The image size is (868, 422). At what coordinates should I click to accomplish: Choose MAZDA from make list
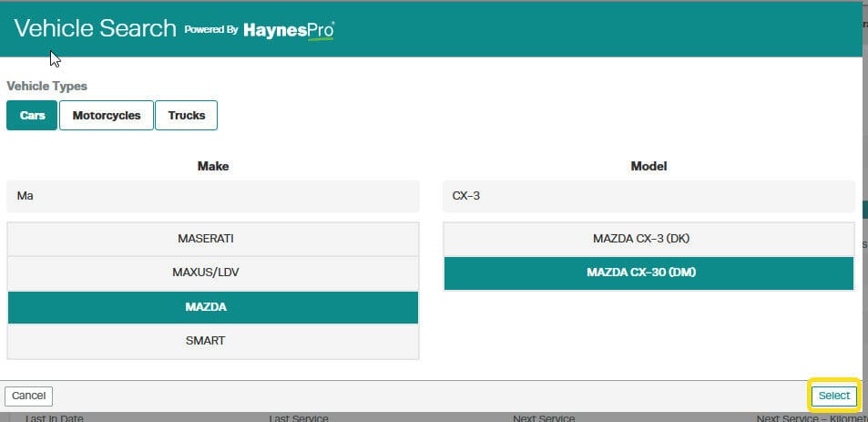click(212, 307)
